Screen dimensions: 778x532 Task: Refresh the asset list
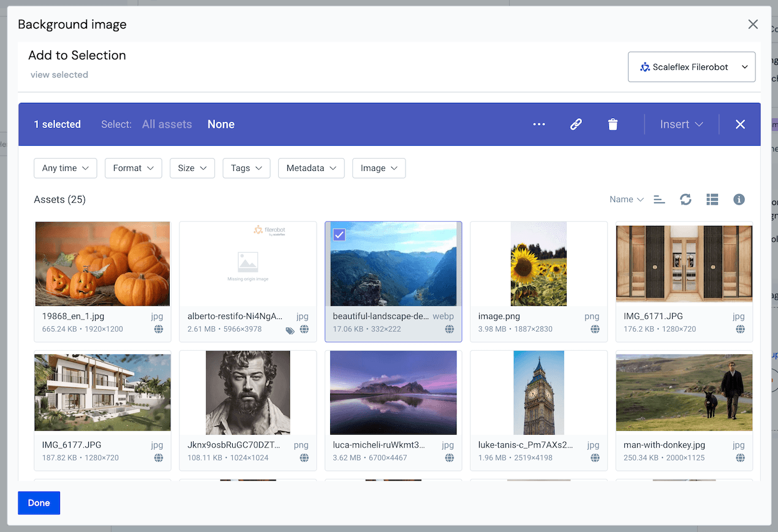point(685,199)
